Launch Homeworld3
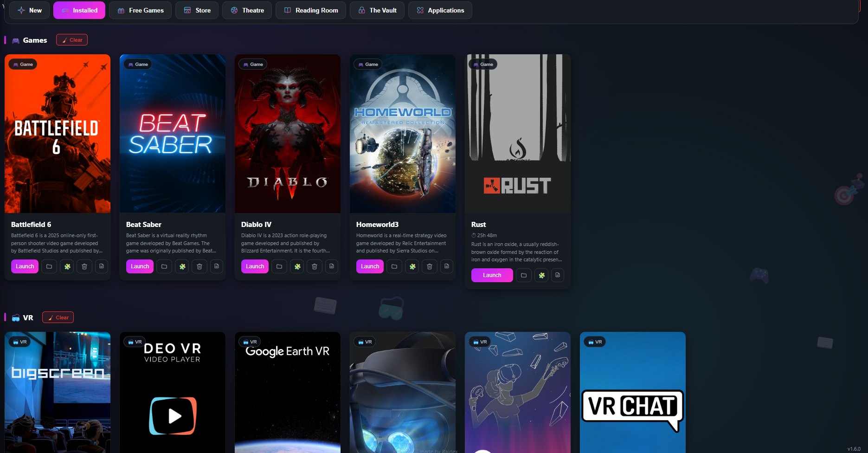Viewport: 868px width, 453px height. (x=370, y=266)
